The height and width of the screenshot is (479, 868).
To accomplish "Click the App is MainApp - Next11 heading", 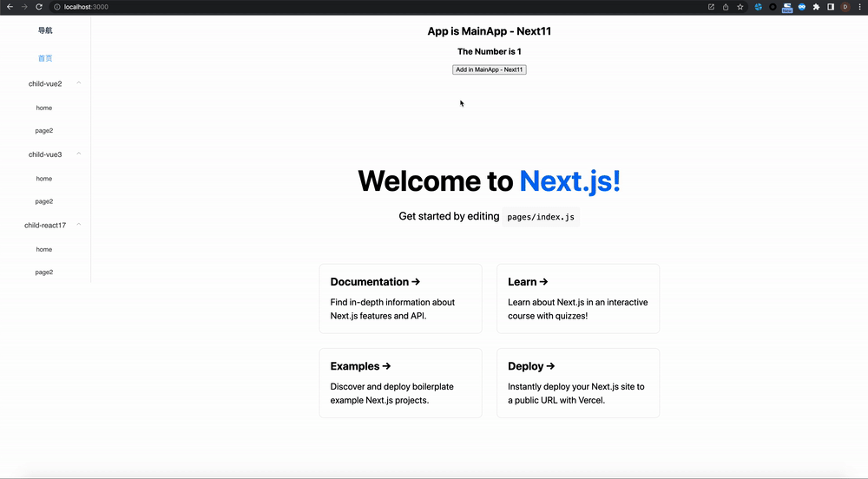I will coord(490,31).
